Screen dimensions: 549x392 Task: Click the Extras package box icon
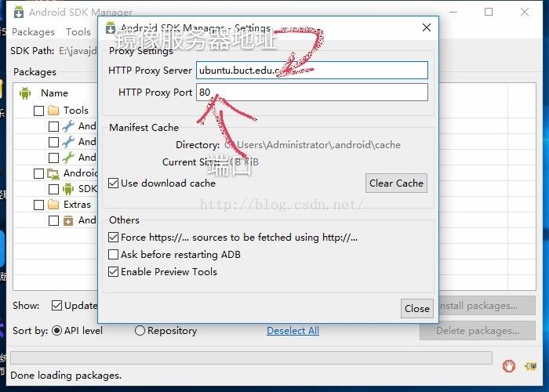68,220
